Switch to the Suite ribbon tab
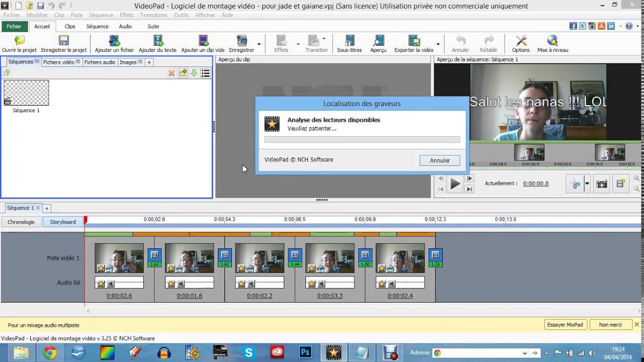This screenshot has width=644, height=362. tap(153, 27)
